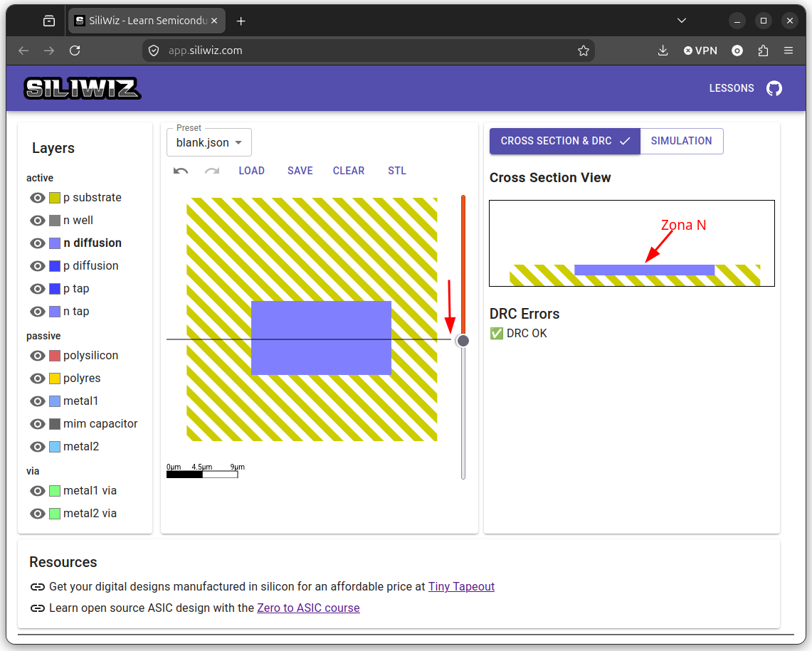This screenshot has width=812, height=651.
Task: Click the app.siliwiz.com address bar
Action: click(x=368, y=51)
